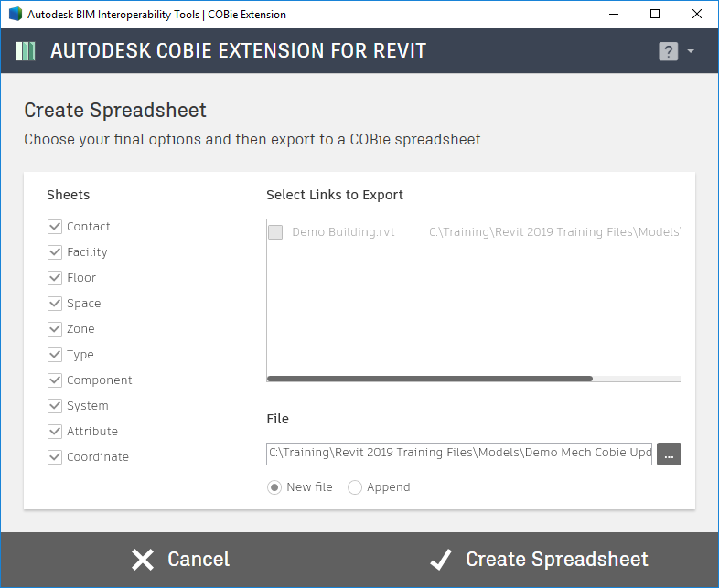Click the app icon in title bar
This screenshot has width=719, height=588.
tap(16, 15)
